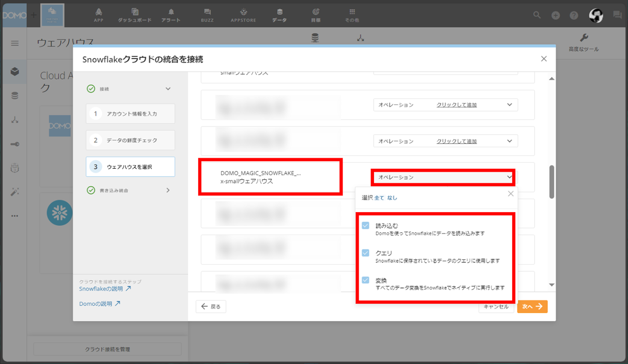Click the scroll up arrow in dialog
This screenshot has width=628, height=364.
552,79
